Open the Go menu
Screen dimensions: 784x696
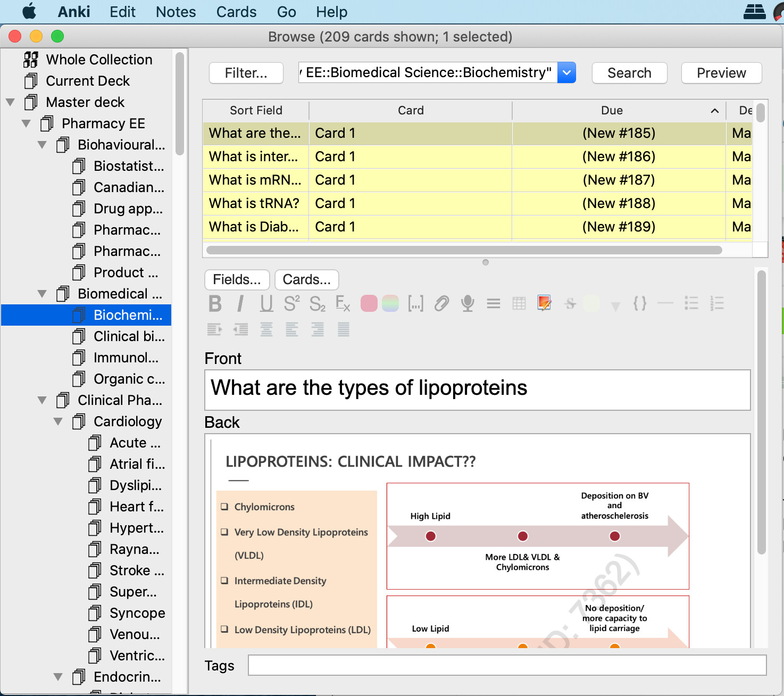[287, 12]
